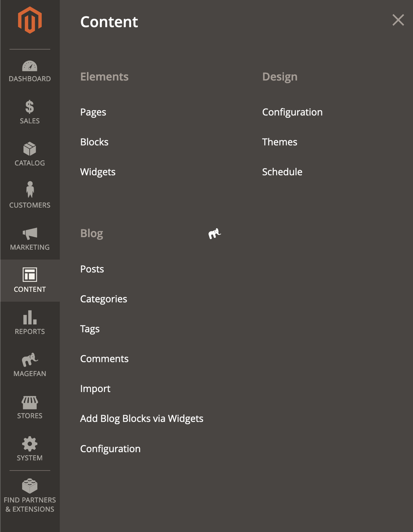Open Sales dollar sign icon
The image size is (413, 532).
(30, 107)
